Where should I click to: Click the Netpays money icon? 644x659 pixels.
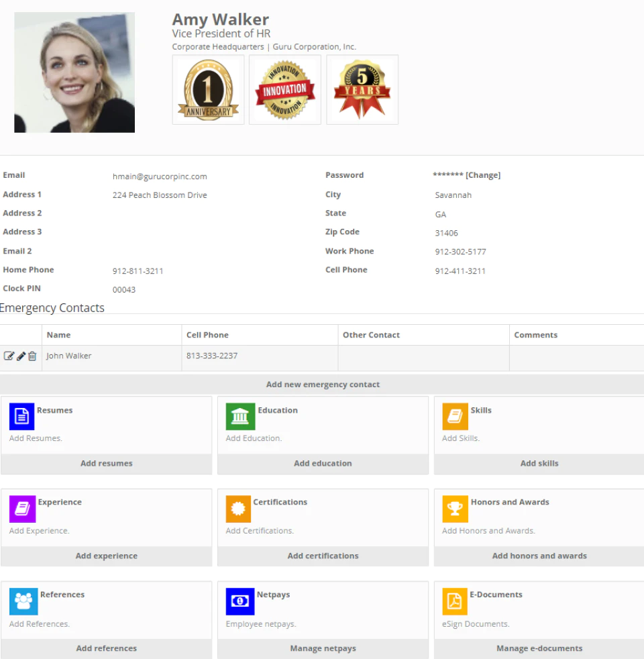240,601
